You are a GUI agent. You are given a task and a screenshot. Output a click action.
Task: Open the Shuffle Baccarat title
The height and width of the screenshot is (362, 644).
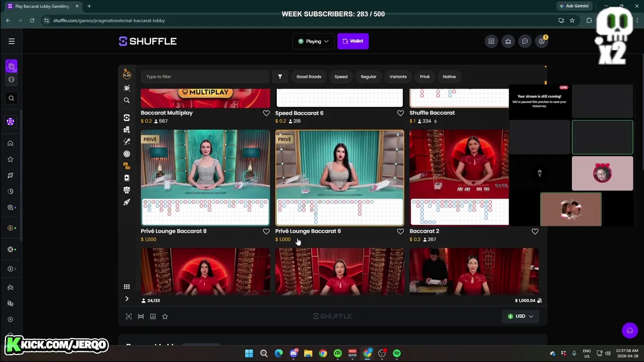point(432,113)
